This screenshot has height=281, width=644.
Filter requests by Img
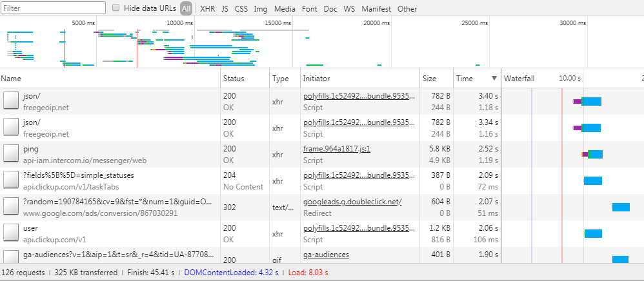[x=261, y=8]
